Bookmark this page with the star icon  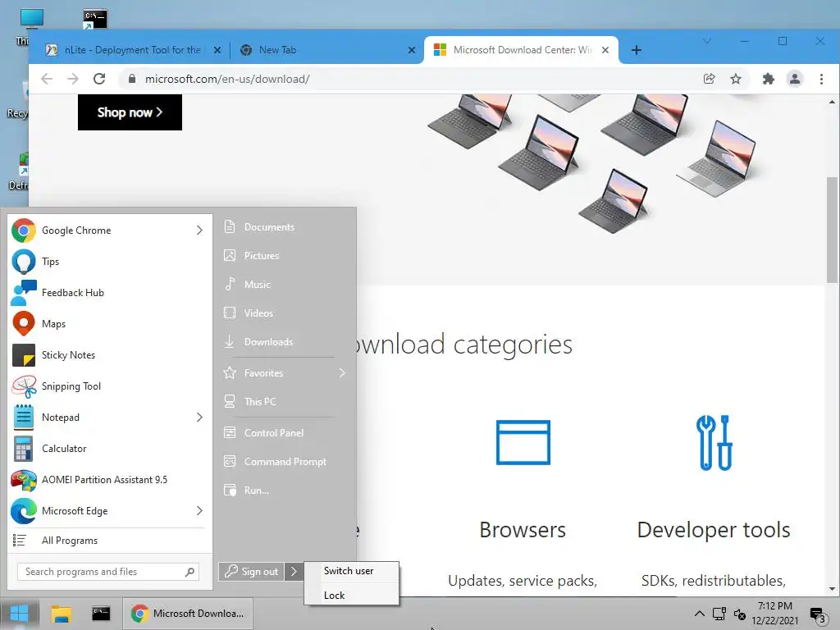pos(736,79)
